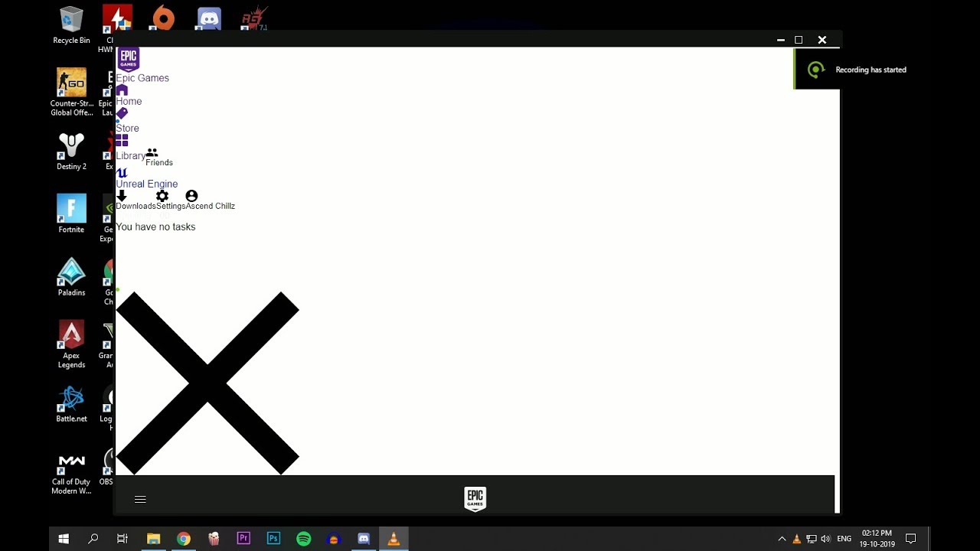Image resolution: width=980 pixels, height=551 pixels.
Task: Expand hidden system tray icons chevron
Action: [x=782, y=539]
